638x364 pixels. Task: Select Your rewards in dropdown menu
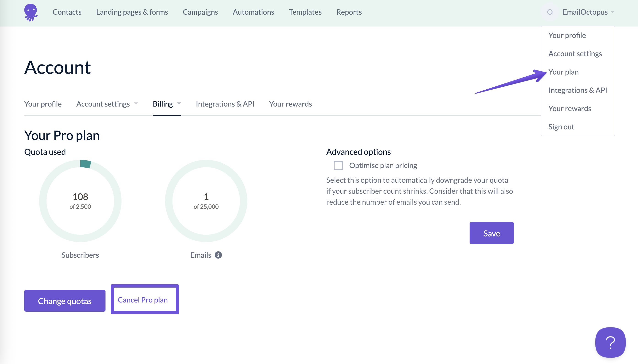(x=570, y=108)
